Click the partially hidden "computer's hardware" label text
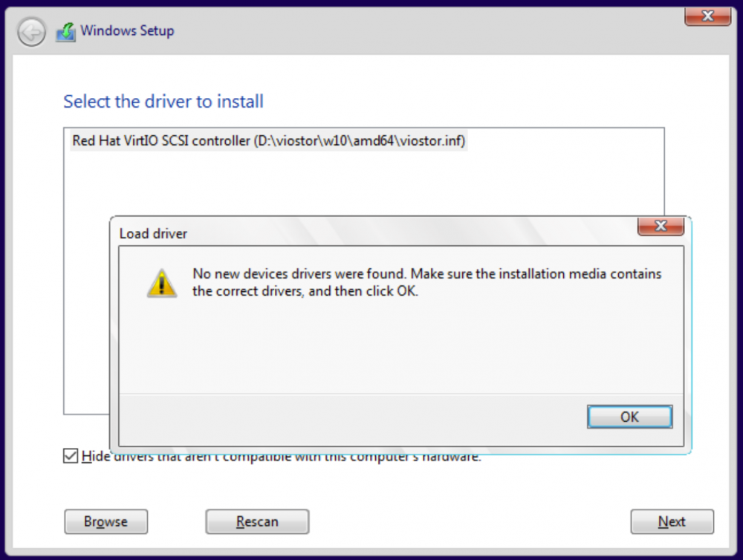This screenshot has height=560, width=743. pyautogui.click(x=415, y=458)
